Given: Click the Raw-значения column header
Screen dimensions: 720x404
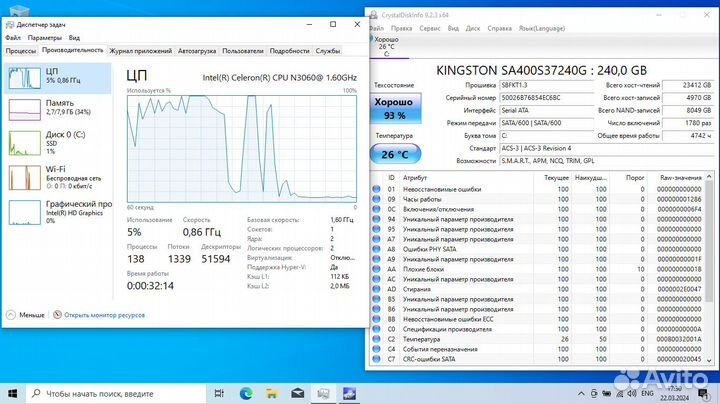Looking at the screenshot, I should [681, 178].
